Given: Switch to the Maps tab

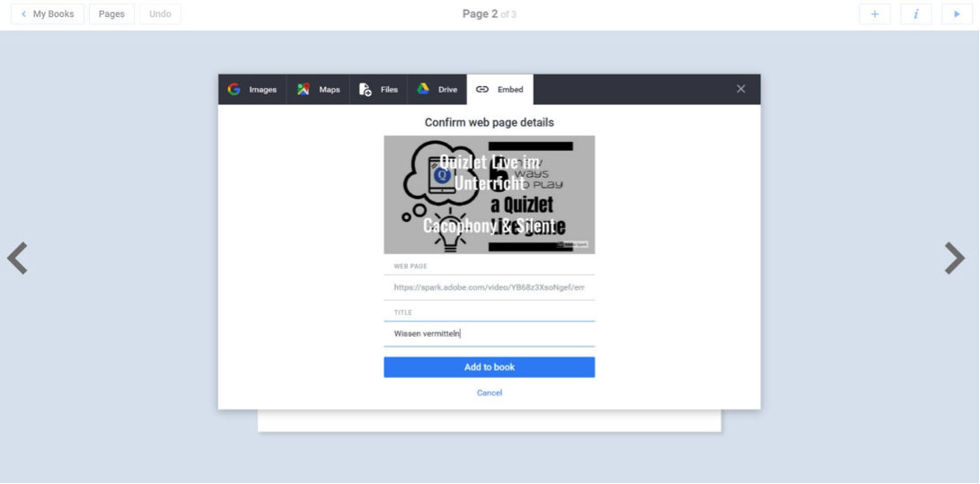Looking at the screenshot, I should click(318, 89).
